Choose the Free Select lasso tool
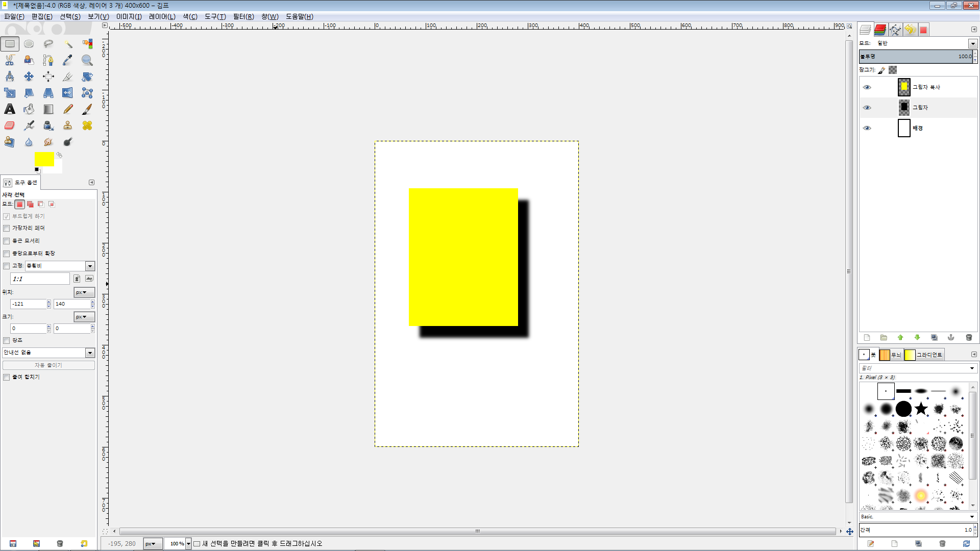 click(48, 44)
